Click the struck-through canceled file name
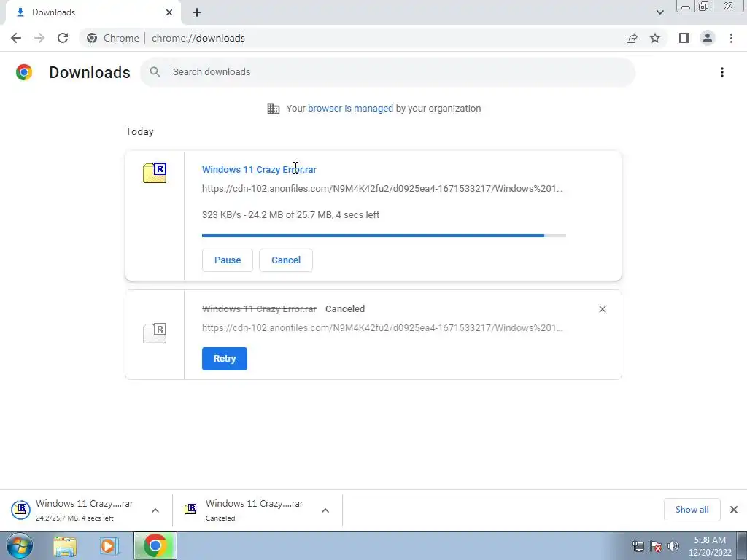Viewport: 747px width, 560px height. (x=259, y=309)
